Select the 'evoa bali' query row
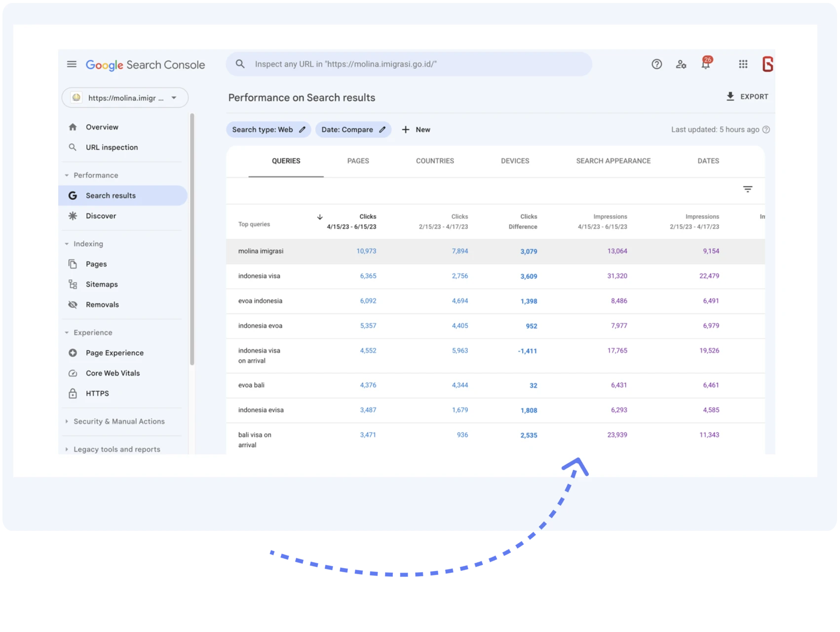The width and height of the screenshot is (840, 632). click(496, 385)
